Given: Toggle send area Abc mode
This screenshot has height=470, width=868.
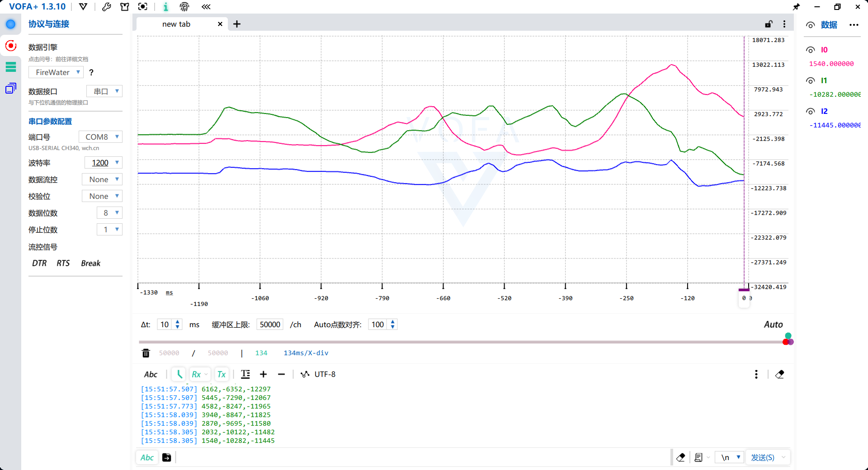Looking at the screenshot, I should click(x=147, y=457).
